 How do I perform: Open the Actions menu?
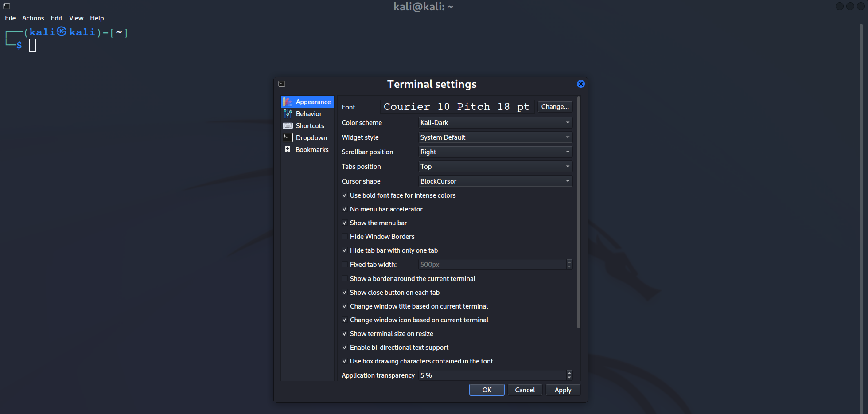click(33, 18)
